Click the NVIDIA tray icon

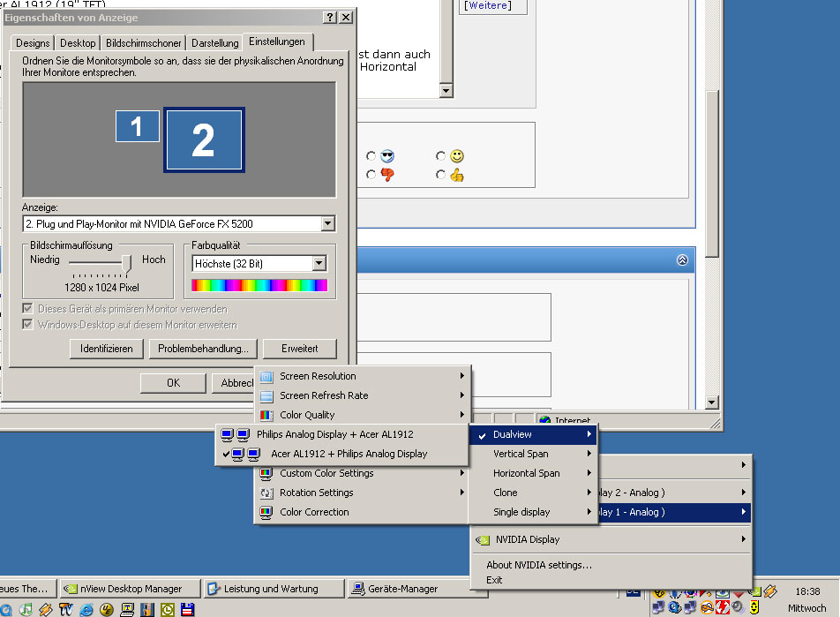[x=755, y=591]
